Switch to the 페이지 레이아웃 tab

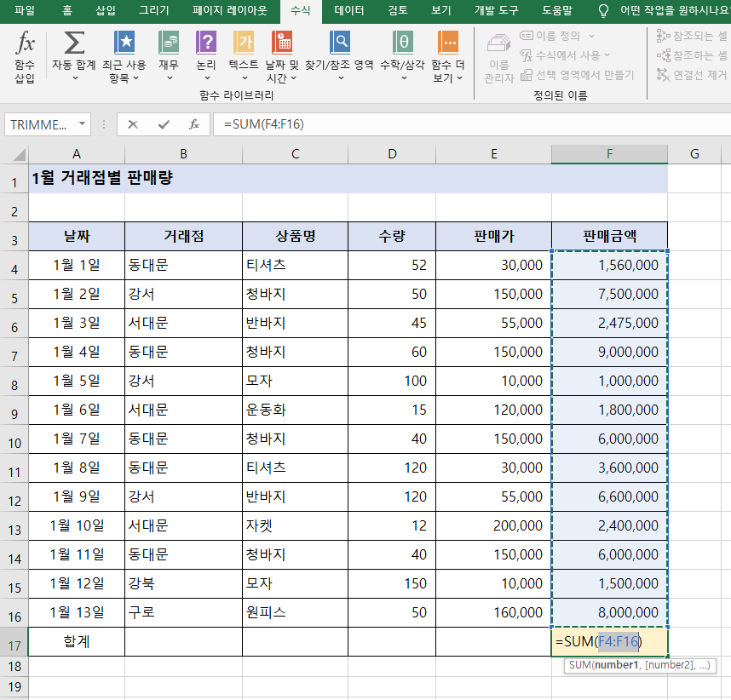click(x=229, y=10)
